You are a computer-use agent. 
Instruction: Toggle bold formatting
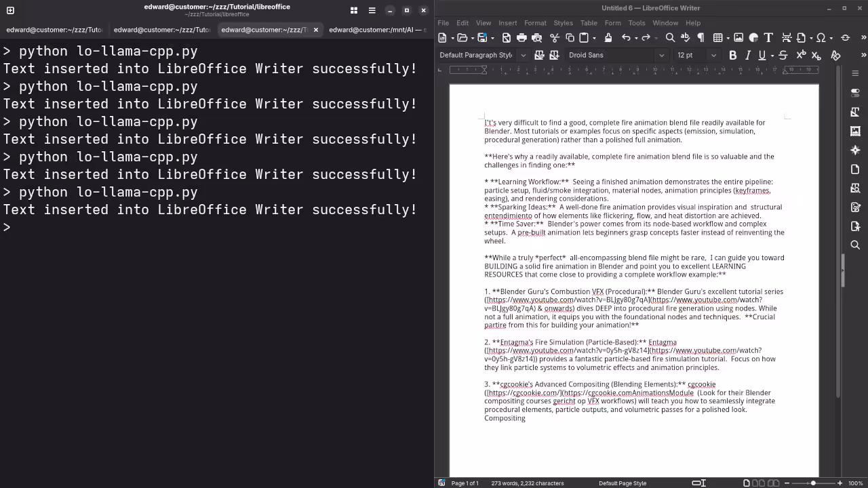point(732,55)
